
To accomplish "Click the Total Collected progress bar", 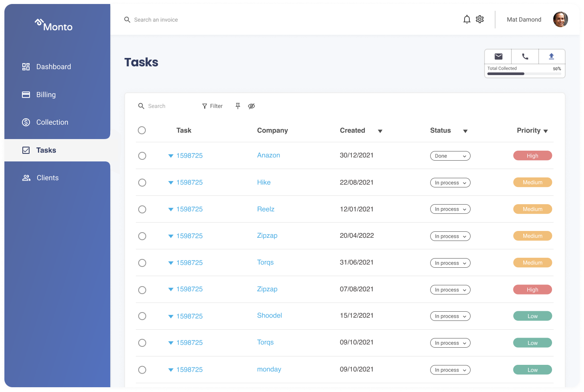I will click(524, 74).
